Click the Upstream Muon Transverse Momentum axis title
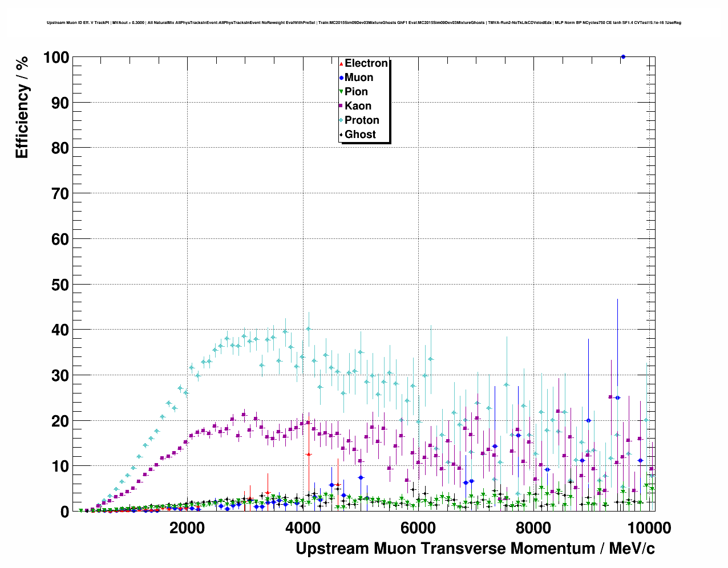This screenshot has width=728, height=568. (x=475, y=549)
